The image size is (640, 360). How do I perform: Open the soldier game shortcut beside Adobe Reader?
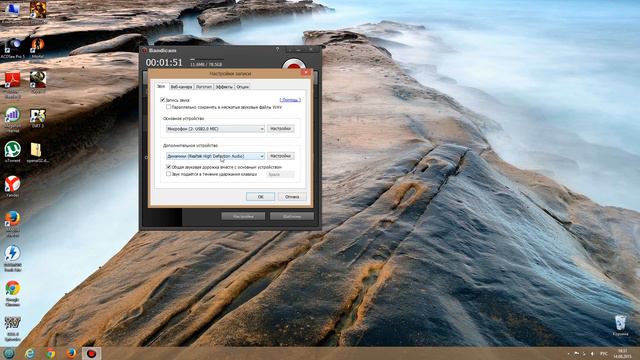tap(38, 82)
